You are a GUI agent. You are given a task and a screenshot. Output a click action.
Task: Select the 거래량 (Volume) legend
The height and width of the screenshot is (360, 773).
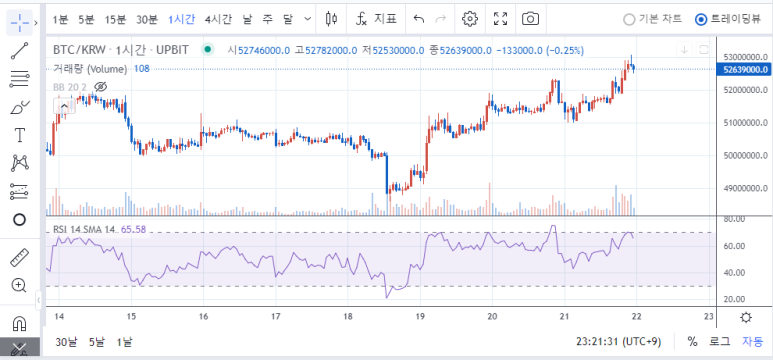click(x=90, y=69)
